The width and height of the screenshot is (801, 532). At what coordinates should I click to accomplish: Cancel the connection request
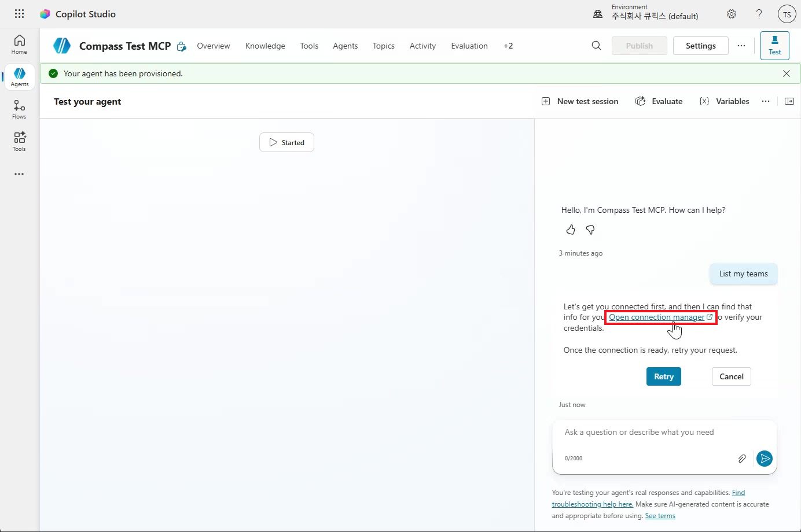click(732, 376)
